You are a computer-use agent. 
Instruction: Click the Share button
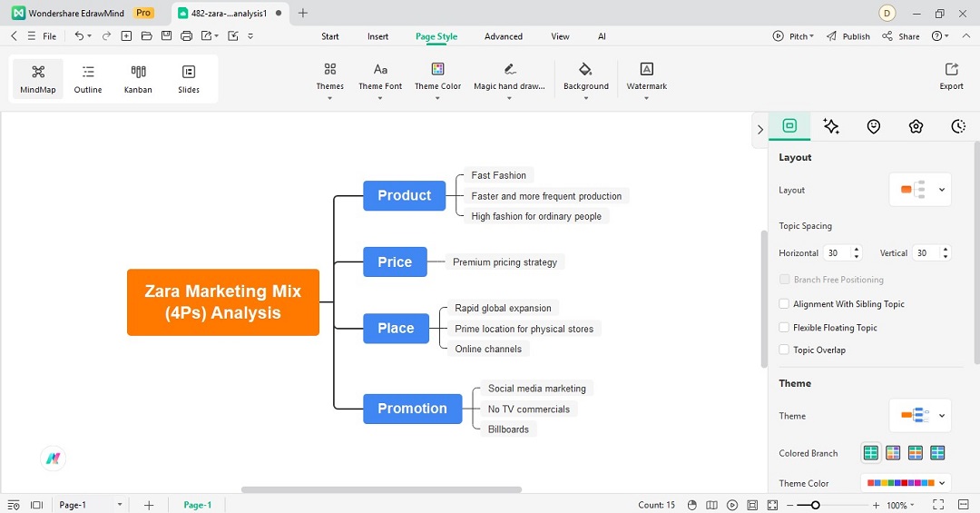tap(901, 36)
